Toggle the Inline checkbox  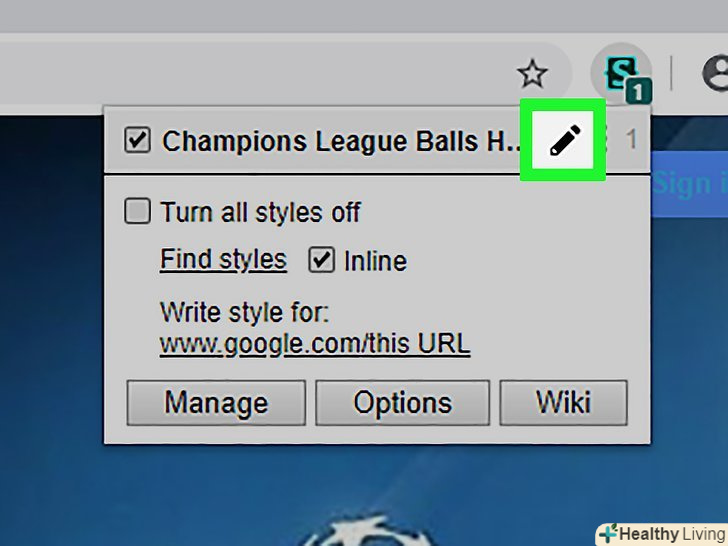(x=321, y=260)
